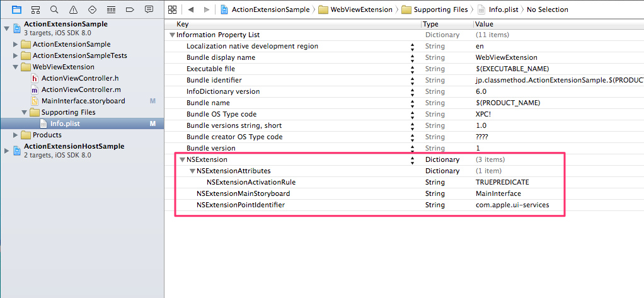Click the TRUEPREDICATE value
The image size is (644, 298).
(502, 182)
